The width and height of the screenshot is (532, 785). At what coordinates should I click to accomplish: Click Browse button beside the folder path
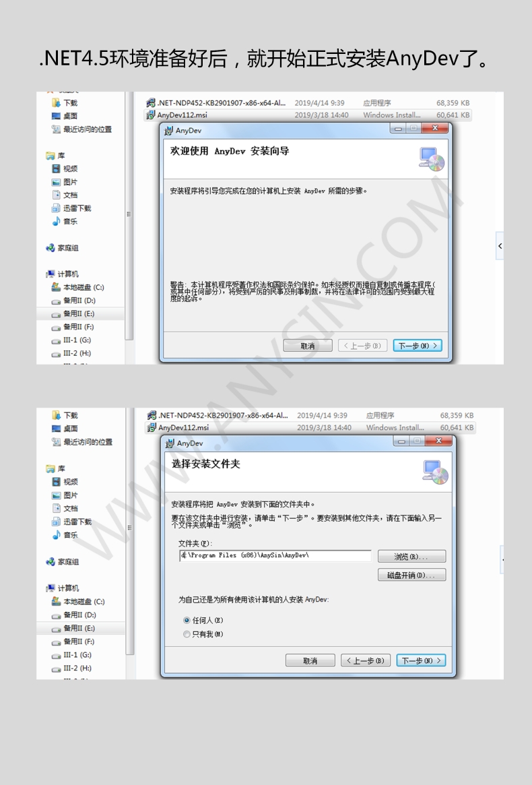pos(411,557)
